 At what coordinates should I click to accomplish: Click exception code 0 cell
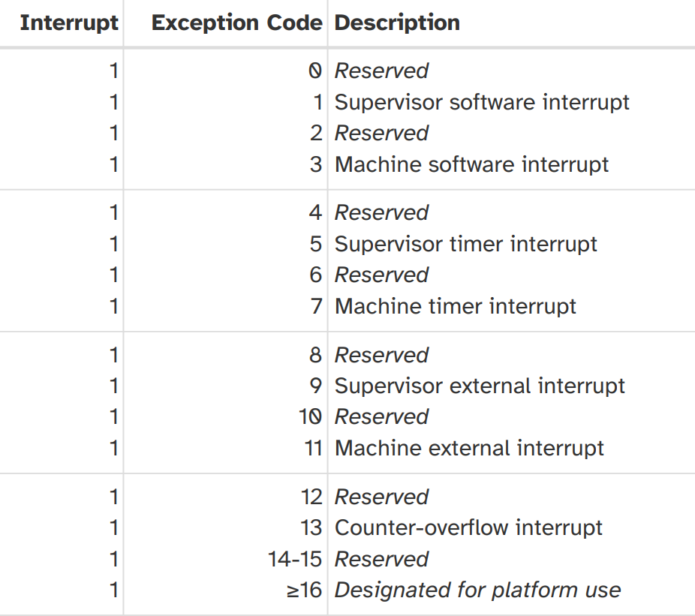click(315, 71)
